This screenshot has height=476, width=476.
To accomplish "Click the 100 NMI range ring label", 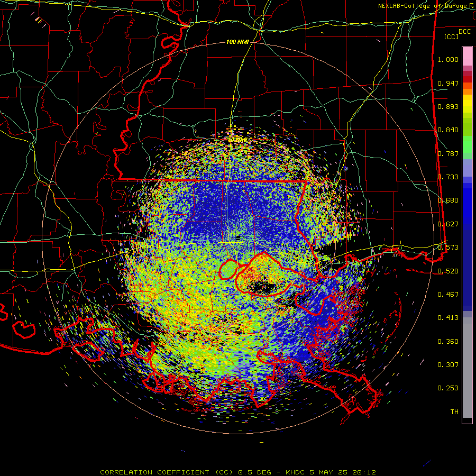I will pyautogui.click(x=237, y=42).
